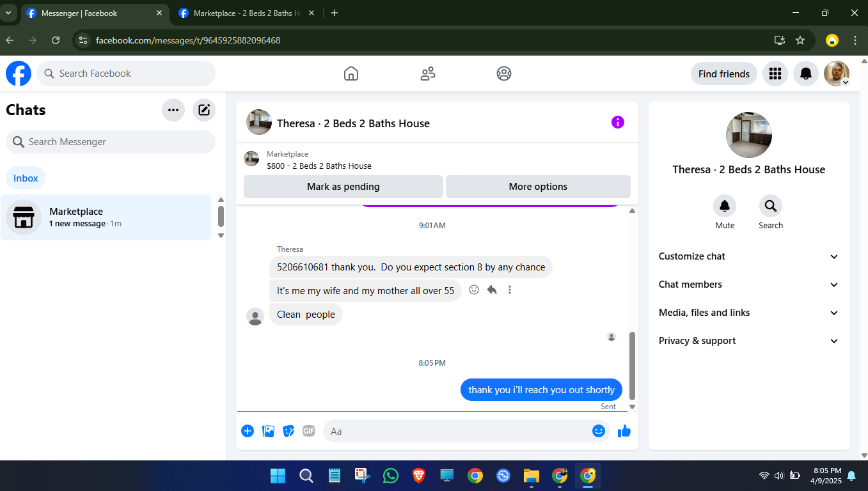Viewport: 868px width, 491px height.
Task: Open clock and date in system tray
Action: point(825,475)
